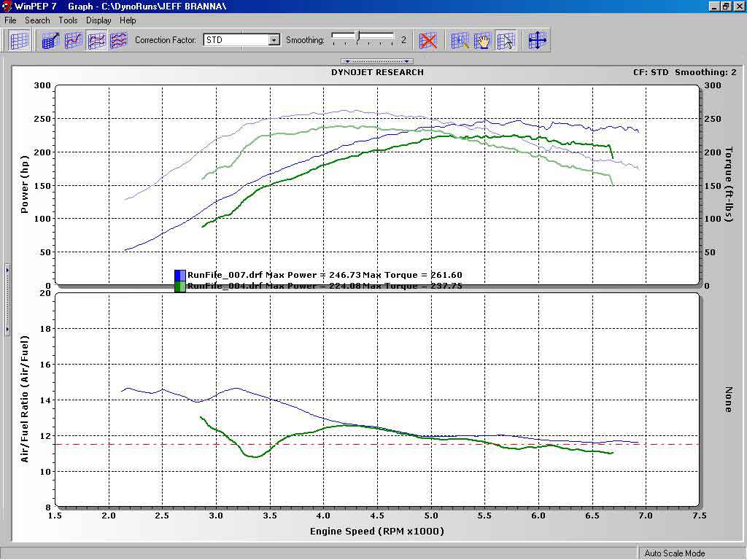Restore down the WinPEP 7 window
The height and width of the screenshot is (560, 747).
click(x=726, y=6)
